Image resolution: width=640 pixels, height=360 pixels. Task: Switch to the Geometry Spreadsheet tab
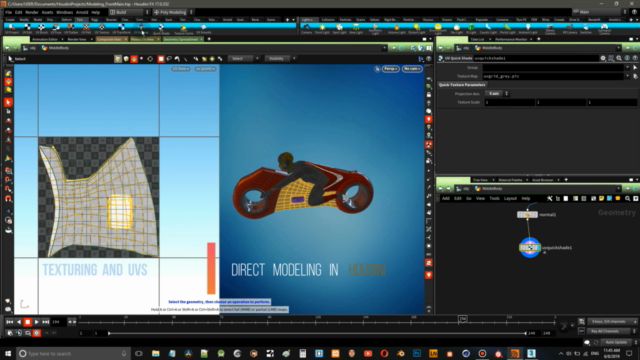click(180, 39)
